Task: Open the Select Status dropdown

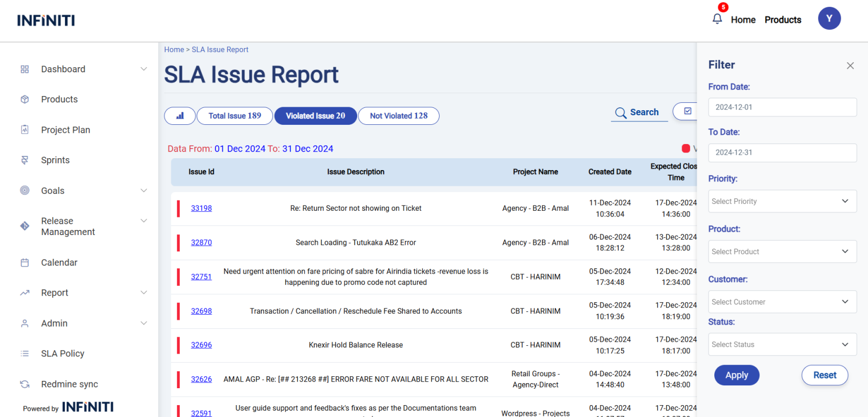Action: pos(782,344)
